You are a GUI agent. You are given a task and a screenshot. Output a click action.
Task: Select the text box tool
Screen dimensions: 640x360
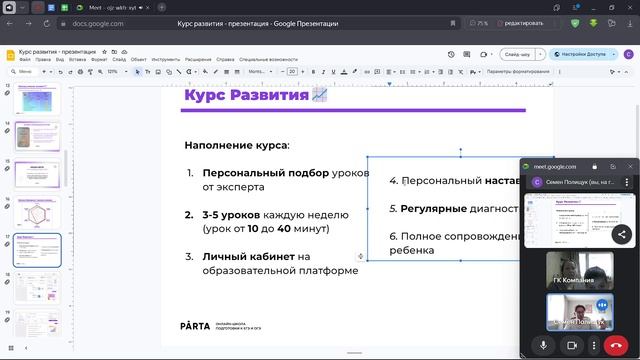coord(148,72)
